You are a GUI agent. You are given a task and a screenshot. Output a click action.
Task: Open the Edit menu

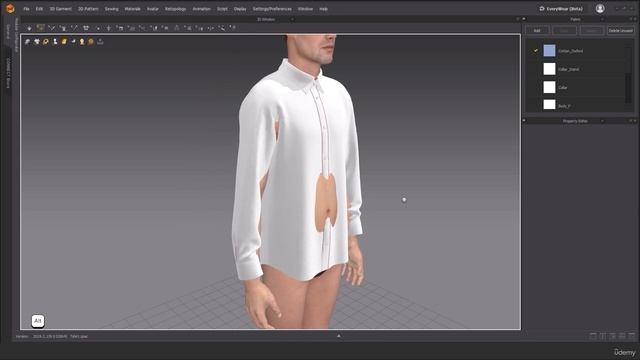tap(39, 9)
